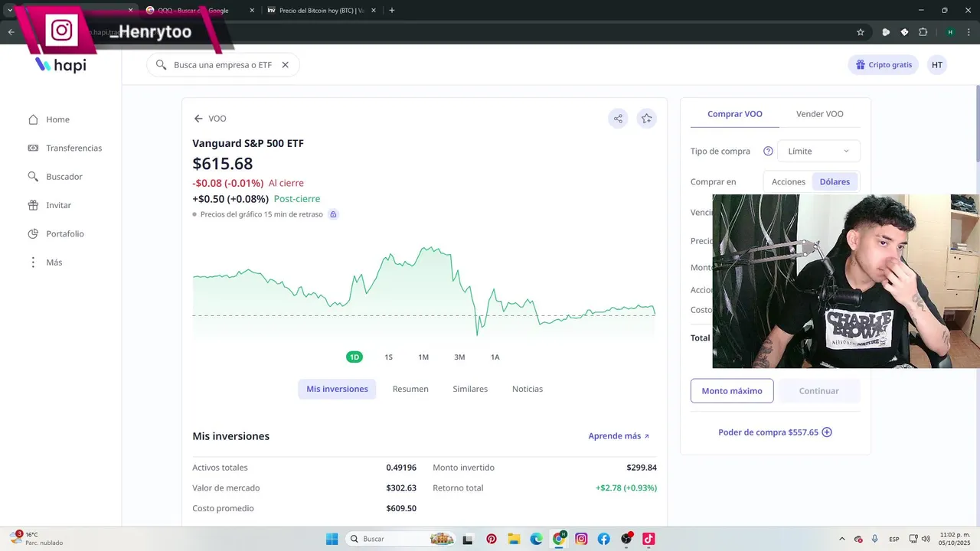This screenshot has height=551, width=980.
Task: Focus the Busca una empresa search field
Action: click(x=223, y=65)
